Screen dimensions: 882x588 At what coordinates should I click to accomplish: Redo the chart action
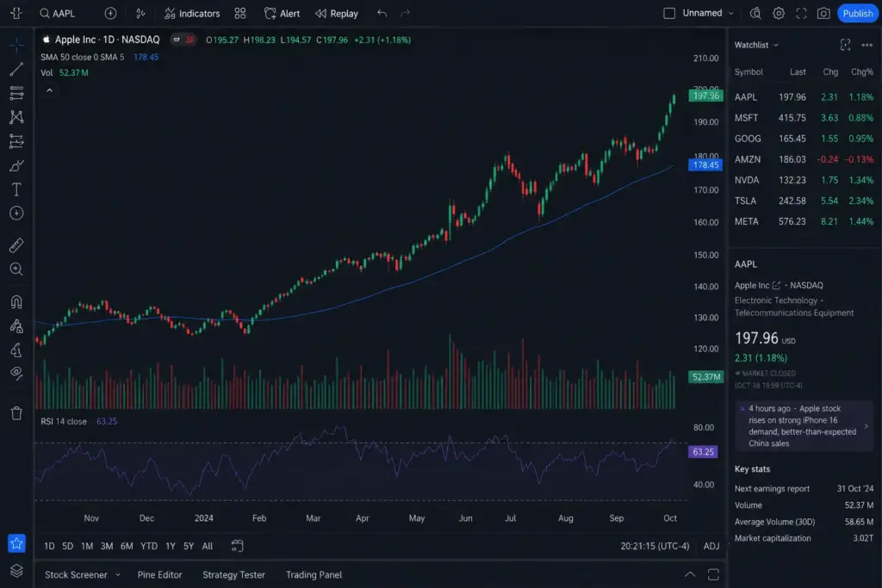pos(405,14)
